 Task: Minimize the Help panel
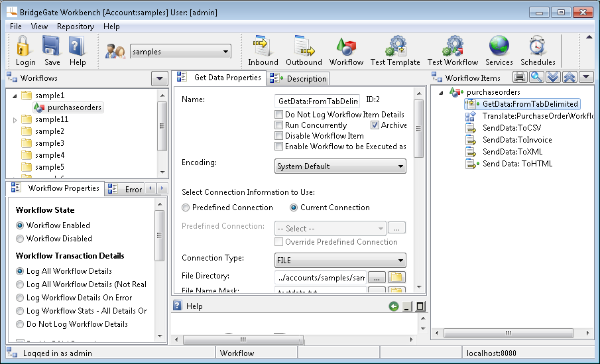click(x=407, y=306)
